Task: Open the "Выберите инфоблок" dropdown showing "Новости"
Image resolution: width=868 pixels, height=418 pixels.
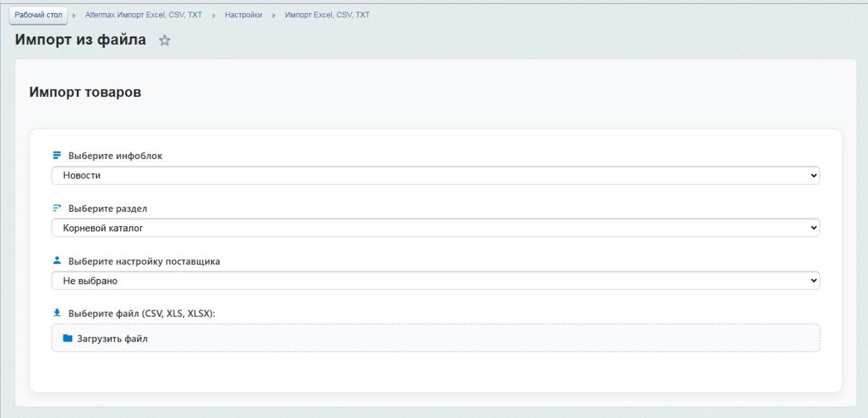Action: pos(434,175)
